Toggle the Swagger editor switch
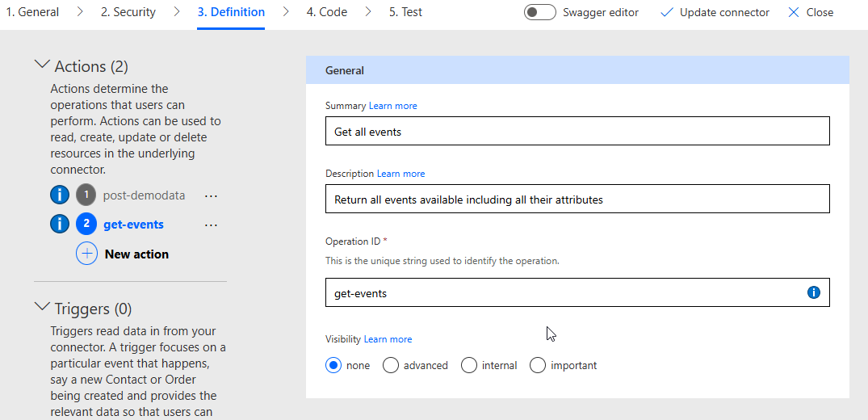The image size is (868, 420). 539,12
